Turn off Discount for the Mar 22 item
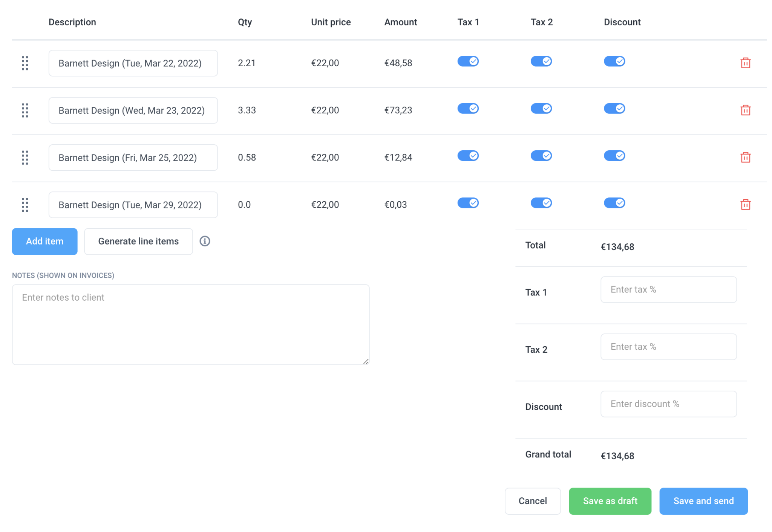The width and height of the screenshot is (772, 532). [x=614, y=61]
